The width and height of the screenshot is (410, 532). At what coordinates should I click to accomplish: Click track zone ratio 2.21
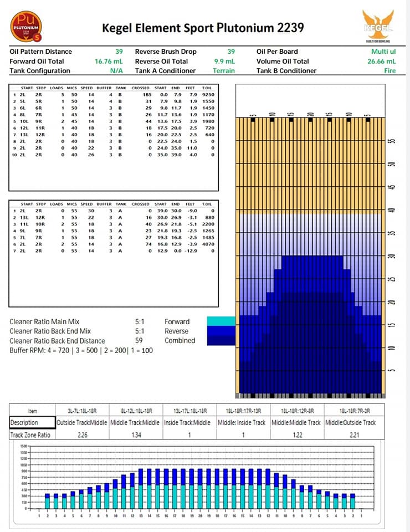coord(355,435)
